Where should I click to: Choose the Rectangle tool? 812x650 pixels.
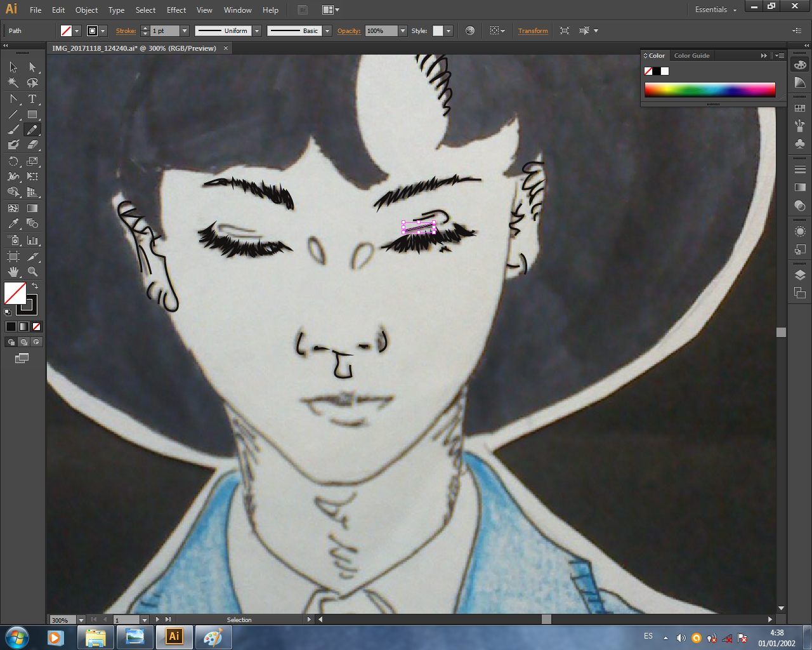tap(32, 115)
